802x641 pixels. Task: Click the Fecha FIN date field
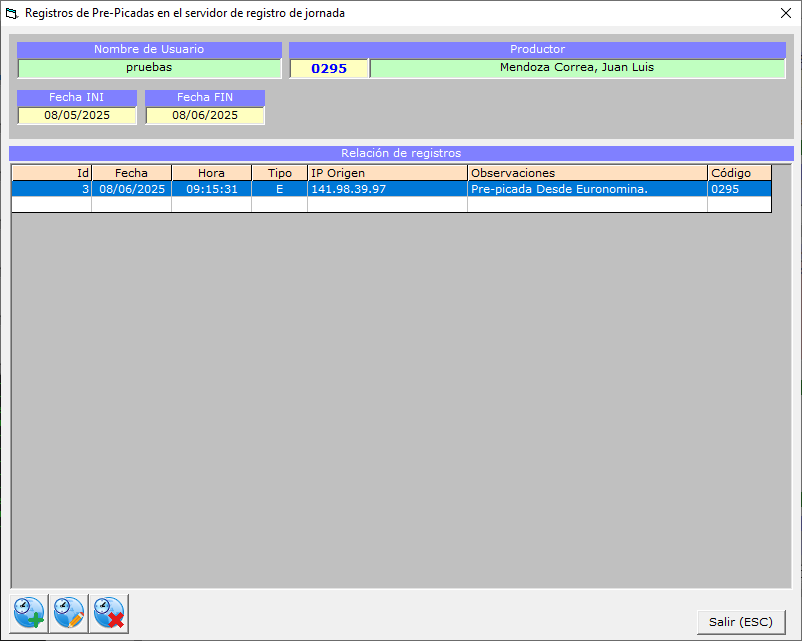click(x=205, y=116)
